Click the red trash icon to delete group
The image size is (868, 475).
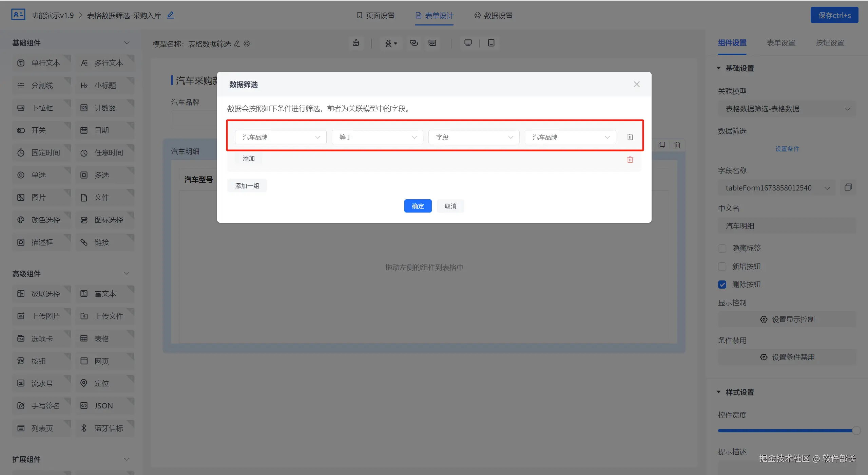coord(630,160)
